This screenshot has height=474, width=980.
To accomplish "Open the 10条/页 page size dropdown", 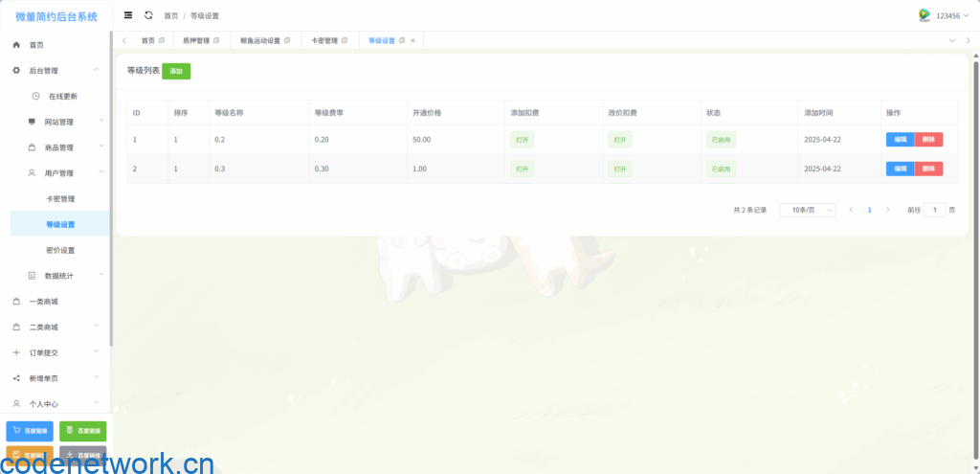I will coord(808,209).
